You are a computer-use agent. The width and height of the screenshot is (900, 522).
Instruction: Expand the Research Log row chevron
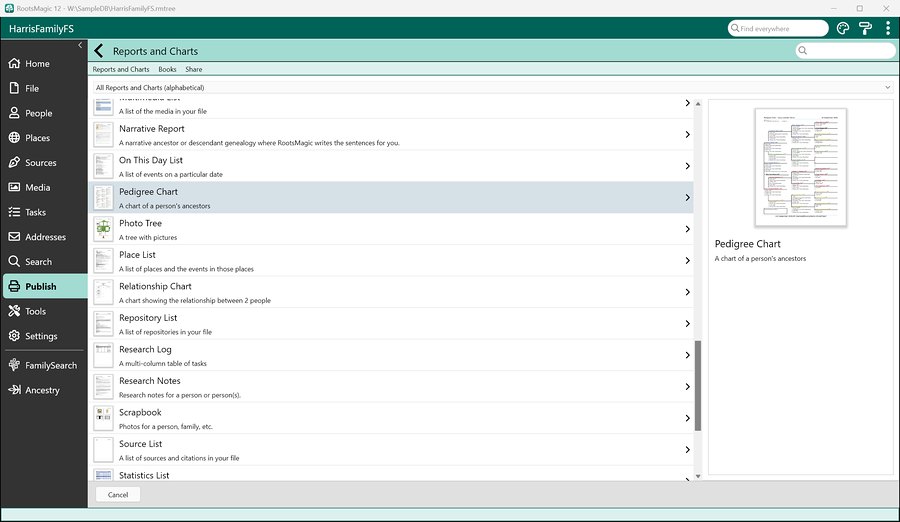point(687,355)
